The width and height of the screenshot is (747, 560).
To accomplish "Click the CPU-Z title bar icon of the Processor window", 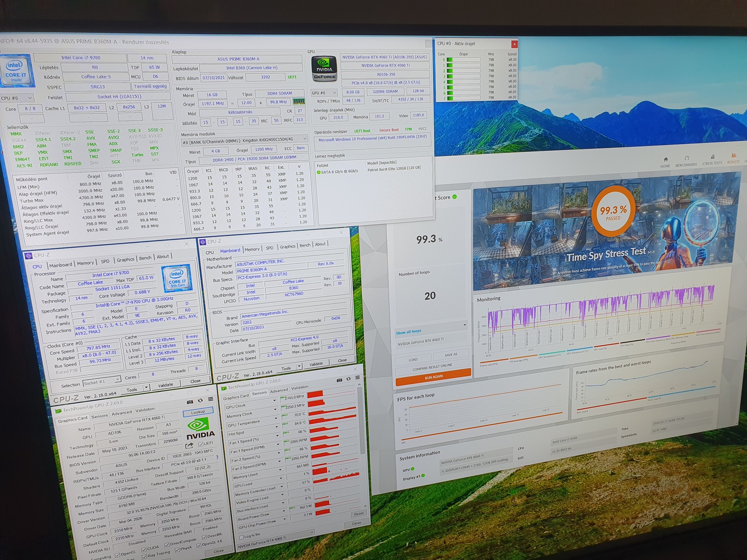I will [x=28, y=256].
